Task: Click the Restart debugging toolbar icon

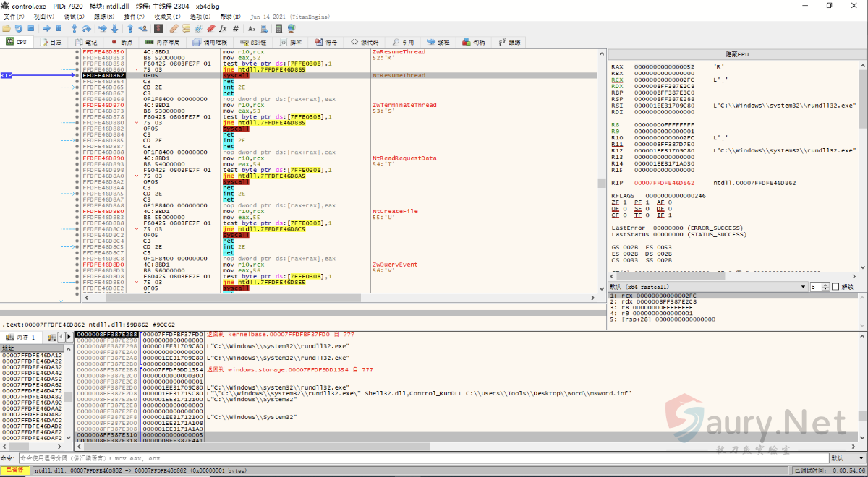Action: coord(19,28)
